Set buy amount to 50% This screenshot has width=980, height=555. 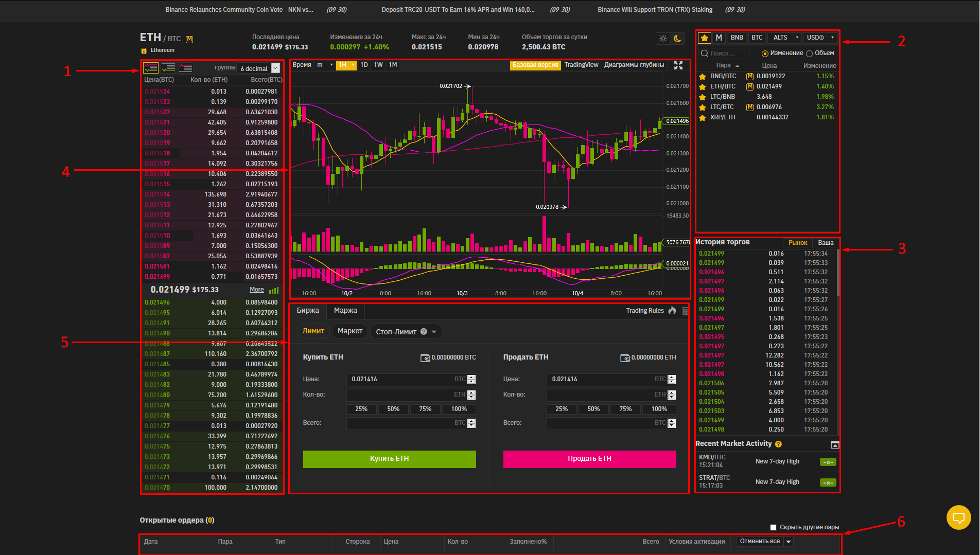coord(393,409)
